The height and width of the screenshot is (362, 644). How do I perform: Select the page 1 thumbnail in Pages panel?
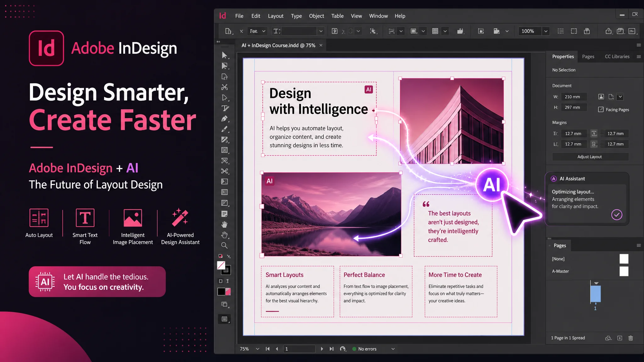pyautogui.click(x=596, y=294)
